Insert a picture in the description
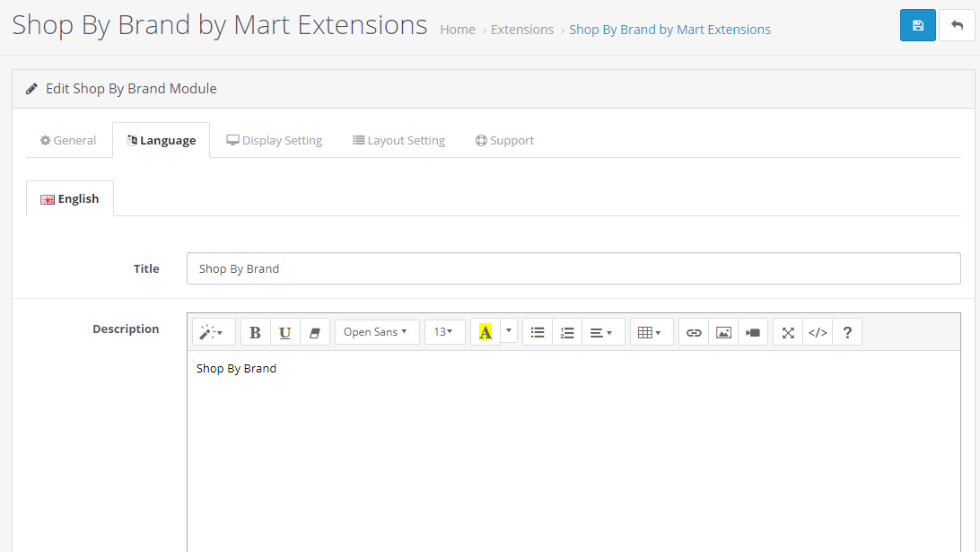 (x=723, y=333)
